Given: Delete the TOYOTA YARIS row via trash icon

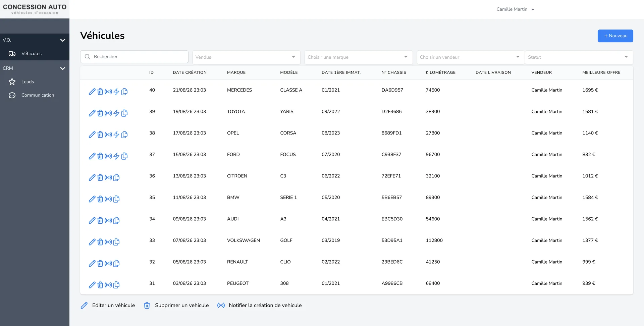Looking at the screenshot, I should click(100, 113).
